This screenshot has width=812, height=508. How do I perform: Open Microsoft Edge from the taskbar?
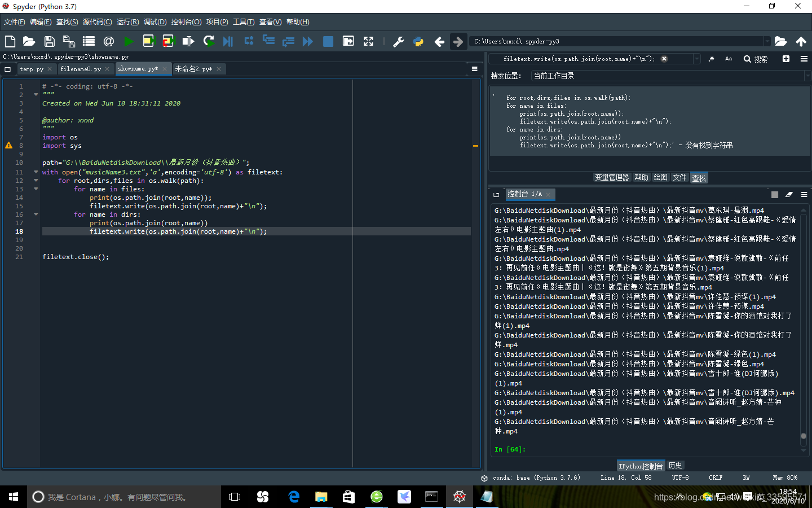294,497
